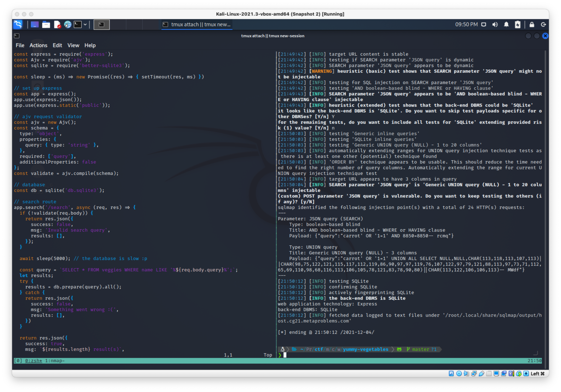Viewport: 561px width, 392px height.
Task: Click the '// search route' comment
Action: (35, 201)
